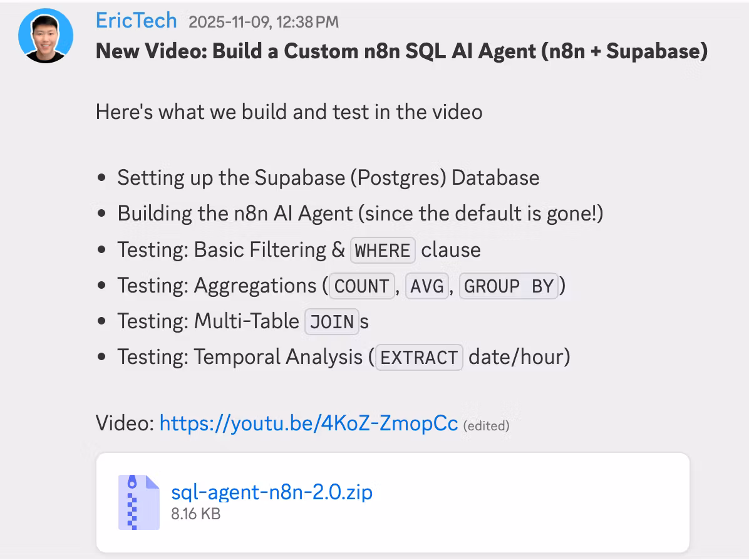Open the EricTech username profile
Screen dimensions: 749x560
[136, 21]
